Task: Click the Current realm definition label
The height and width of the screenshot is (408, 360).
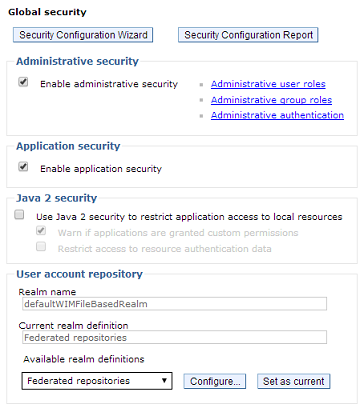Action: [x=73, y=326]
